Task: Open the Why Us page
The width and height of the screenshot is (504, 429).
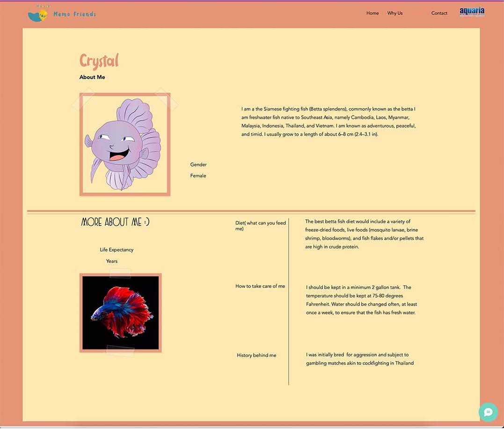Action: (x=394, y=13)
